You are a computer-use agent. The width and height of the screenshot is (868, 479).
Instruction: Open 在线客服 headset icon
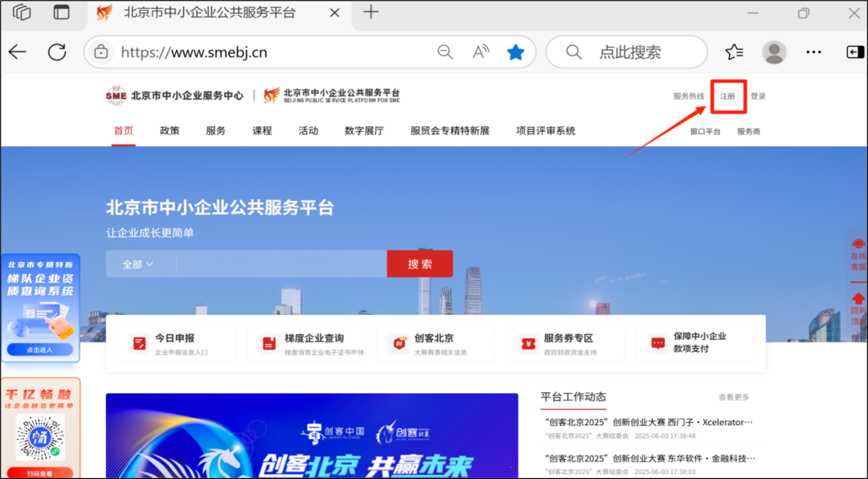pyautogui.click(x=858, y=244)
